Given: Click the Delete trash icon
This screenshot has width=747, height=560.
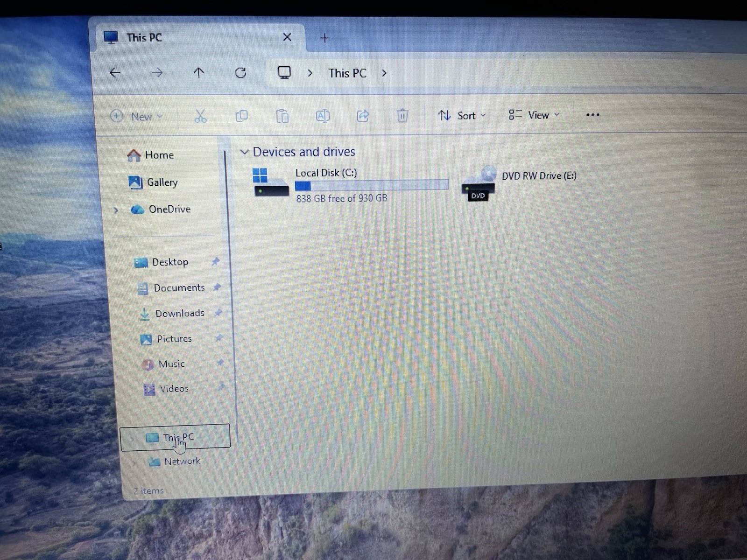Looking at the screenshot, I should (402, 115).
